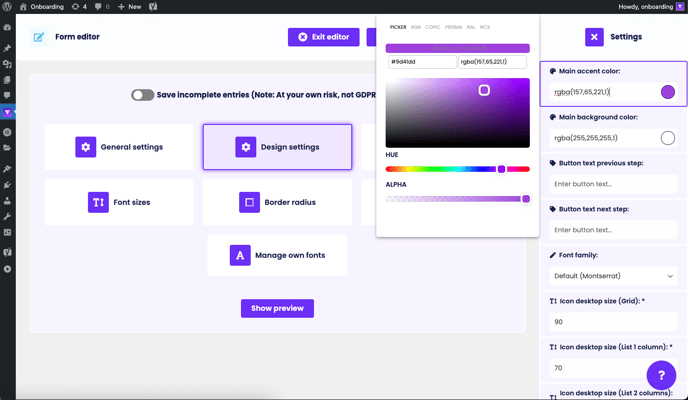The height and width of the screenshot is (400, 688).
Task: Open Comments icon in sidebar
Action: 7,95
